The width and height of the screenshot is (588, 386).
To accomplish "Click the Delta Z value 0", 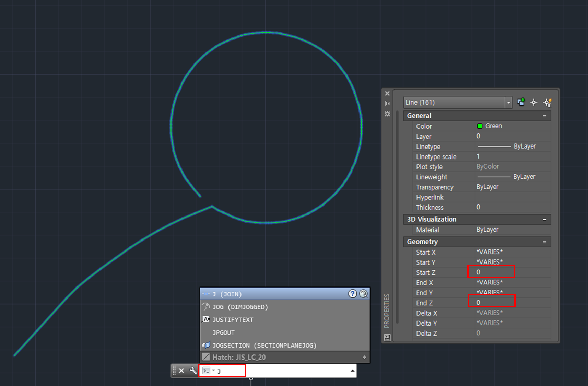I will [x=513, y=333].
